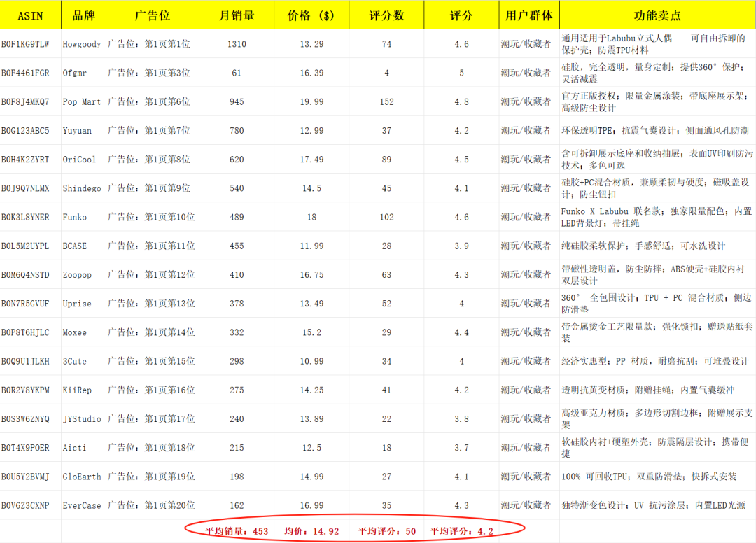The width and height of the screenshot is (756, 543).
Task: Click price value 19.99
Action: [x=312, y=101]
